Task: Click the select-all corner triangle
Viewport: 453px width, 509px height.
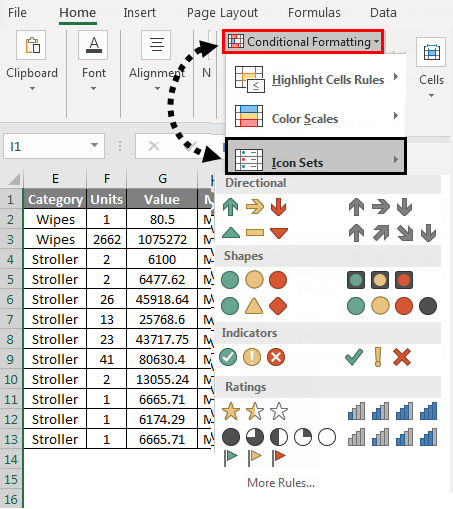Action: [x=14, y=179]
